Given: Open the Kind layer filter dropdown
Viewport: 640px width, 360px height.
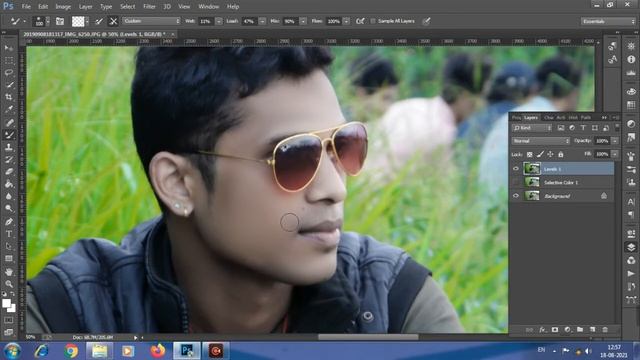Looking at the screenshot, I should 532,128.
